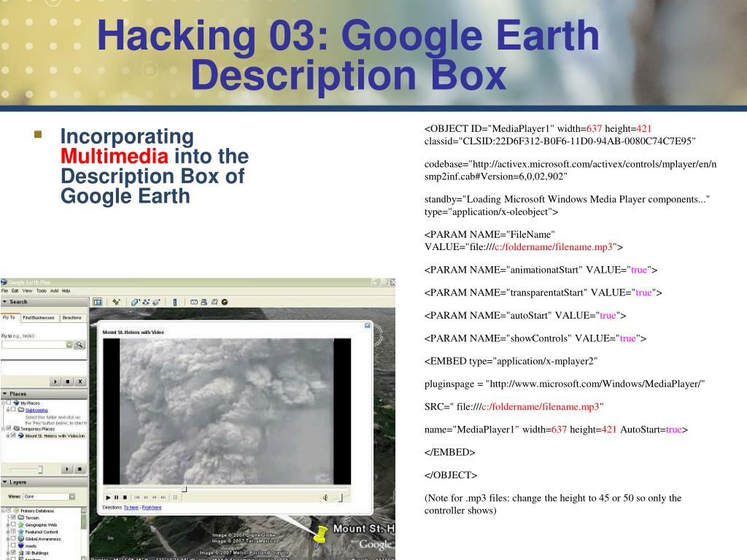Click the media player seek bar handle
The height and width of the screenshot is (560, 747).
point(185,489)
